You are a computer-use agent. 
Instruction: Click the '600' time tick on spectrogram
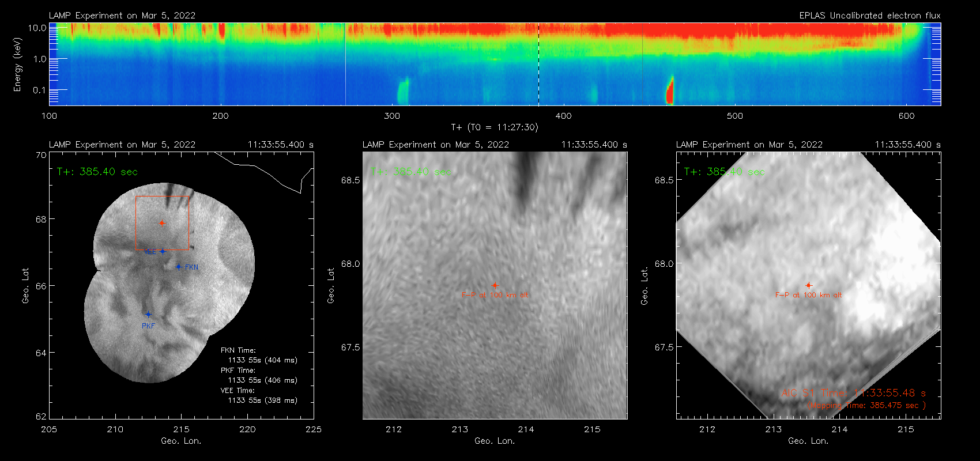[x=907, y=116]
